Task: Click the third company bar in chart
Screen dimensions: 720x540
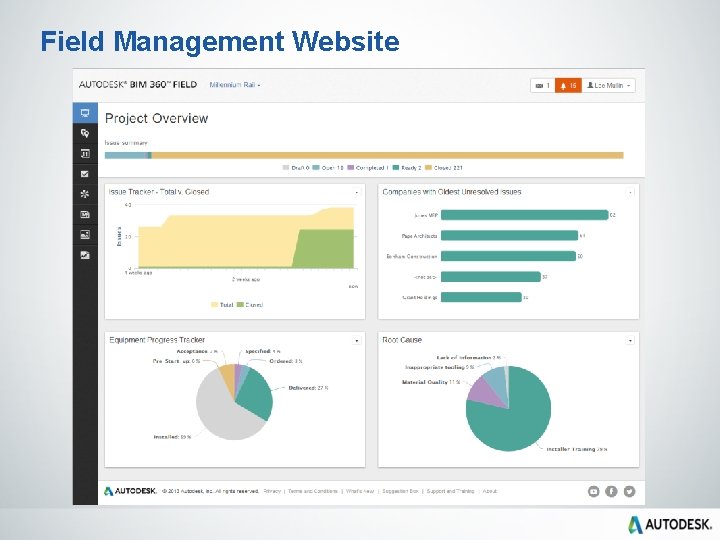Action: (x=508, y=256)
